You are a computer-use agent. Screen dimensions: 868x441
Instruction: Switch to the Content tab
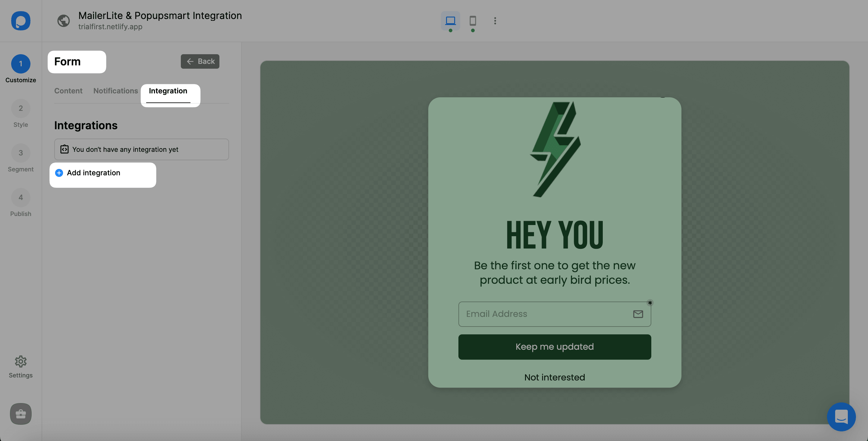pyautogui.click(x=68, y=91)
